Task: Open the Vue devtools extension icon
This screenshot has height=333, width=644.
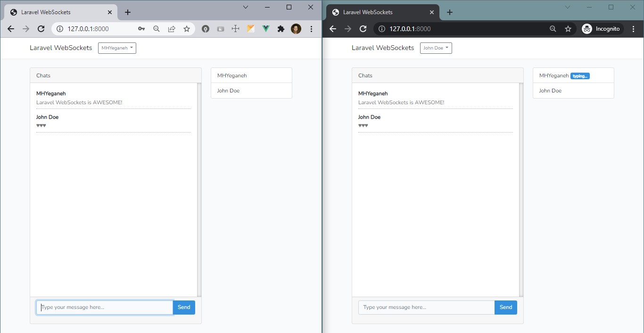Action: pos(266,29)
